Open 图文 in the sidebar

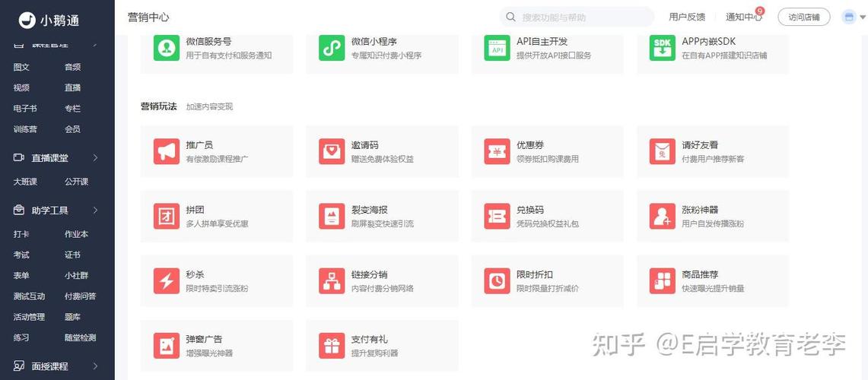click(x=21, y=67)
